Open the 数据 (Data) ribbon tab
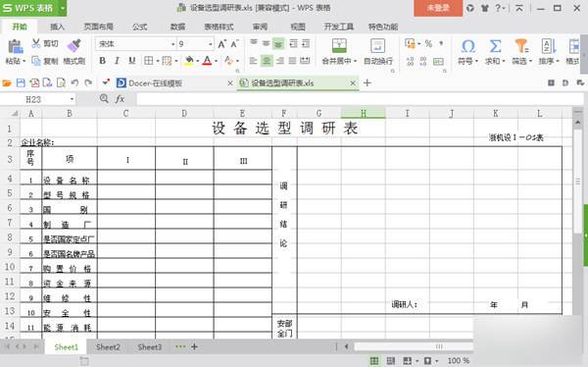This screenshot has height=367, width=588. coord(177,26)
